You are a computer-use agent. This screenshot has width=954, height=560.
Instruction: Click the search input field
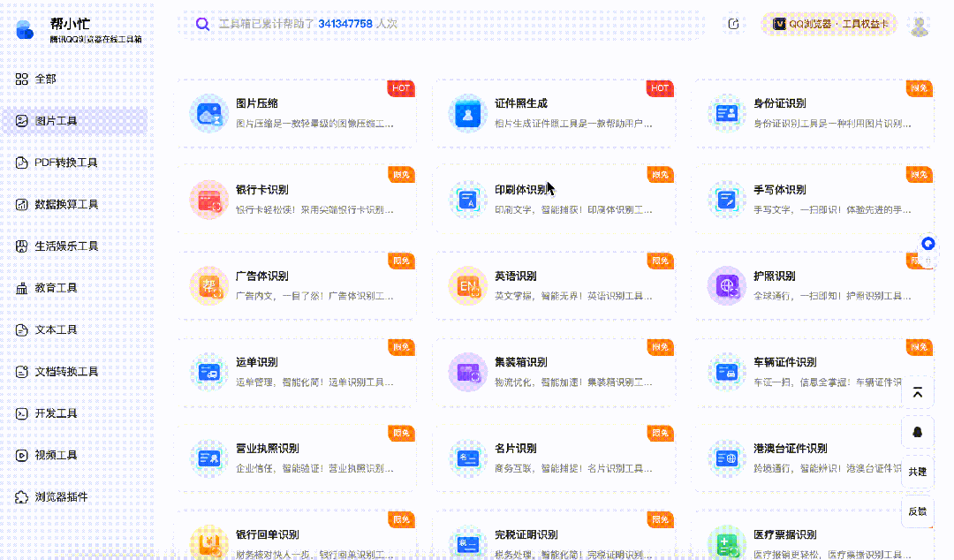tap(442, 24)
